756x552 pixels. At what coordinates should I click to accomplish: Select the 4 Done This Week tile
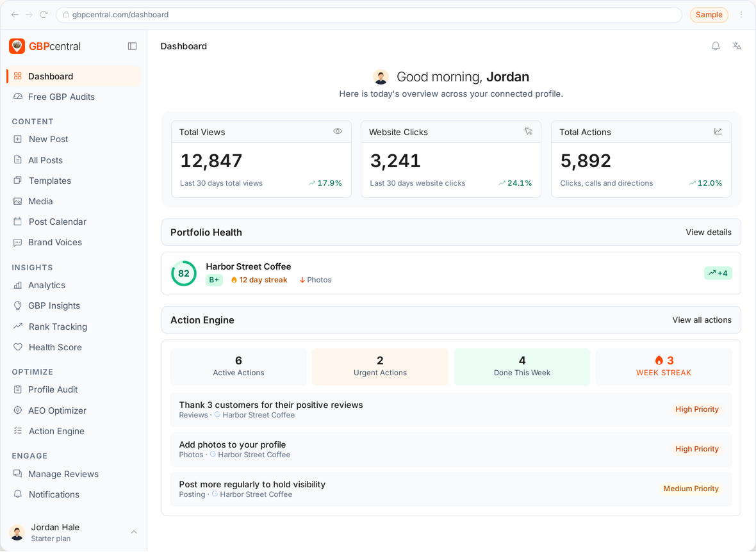(x=522, y=367)
